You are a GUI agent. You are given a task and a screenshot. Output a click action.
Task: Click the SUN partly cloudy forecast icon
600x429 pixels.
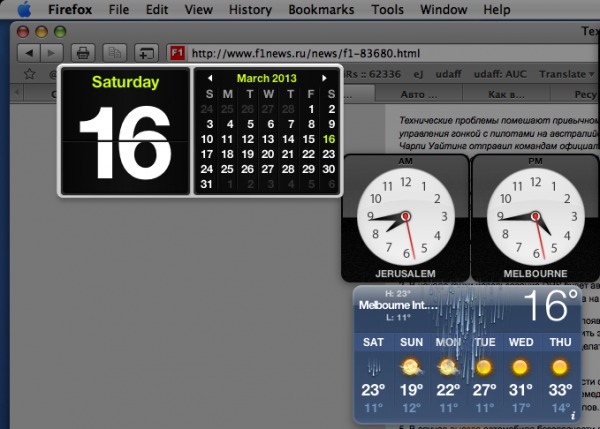coord(411,367)
